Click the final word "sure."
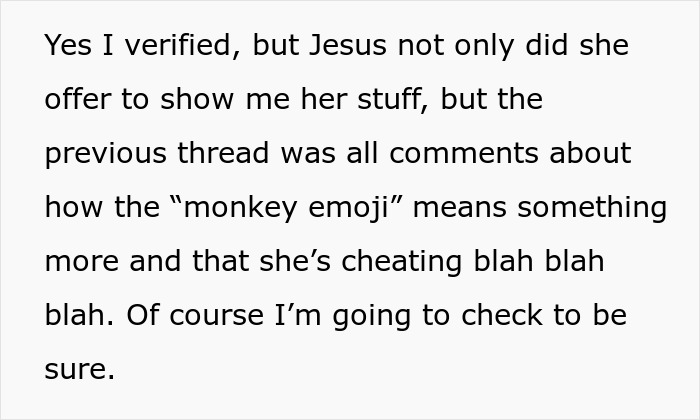 80,371
